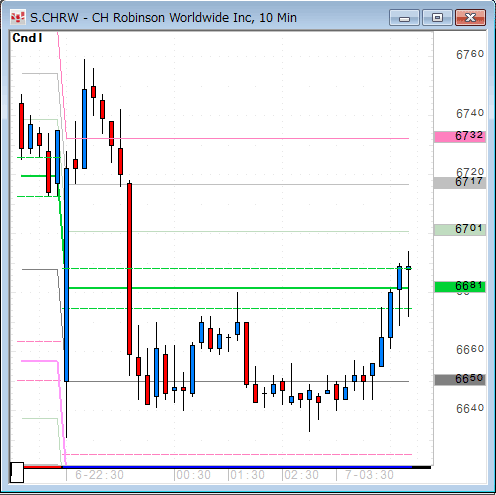This screenshot has height=495, width=496.
Task: Click the light green 6701 price label
Action: 460,229
